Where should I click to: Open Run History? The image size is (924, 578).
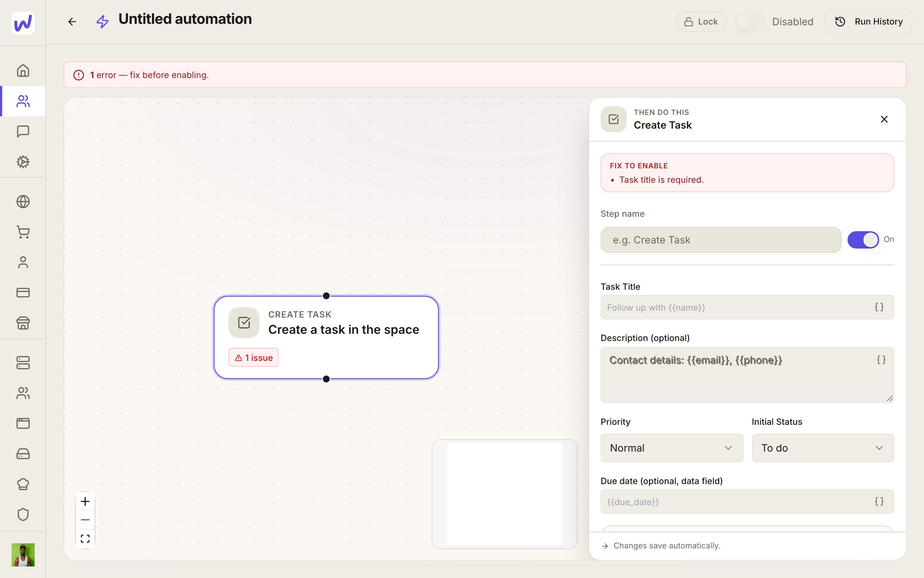pyautogui.click(x=869, y=22)
